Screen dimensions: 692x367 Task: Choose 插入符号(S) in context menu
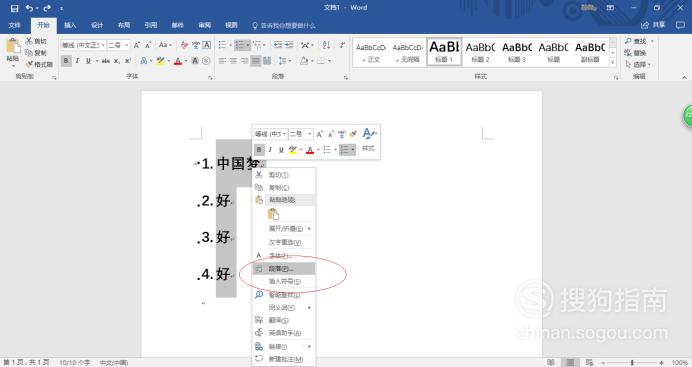click(x=284, y=281)
